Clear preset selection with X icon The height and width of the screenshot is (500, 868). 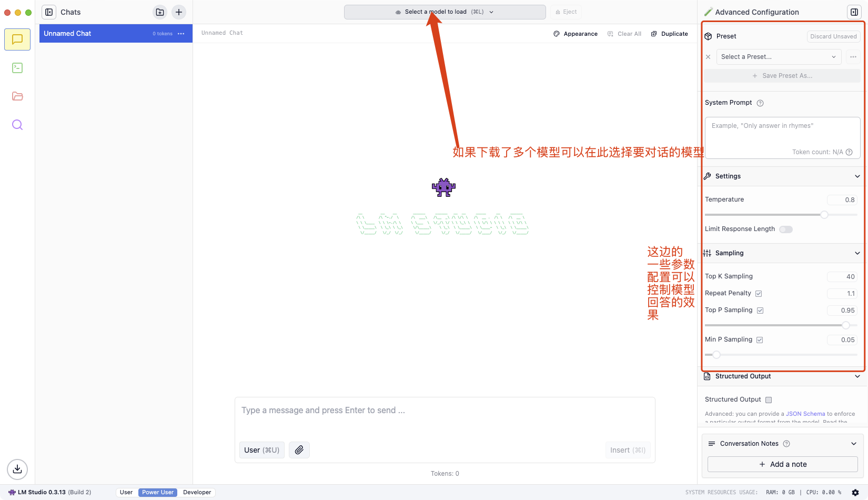pyautogui.click(x=708, y=57)
